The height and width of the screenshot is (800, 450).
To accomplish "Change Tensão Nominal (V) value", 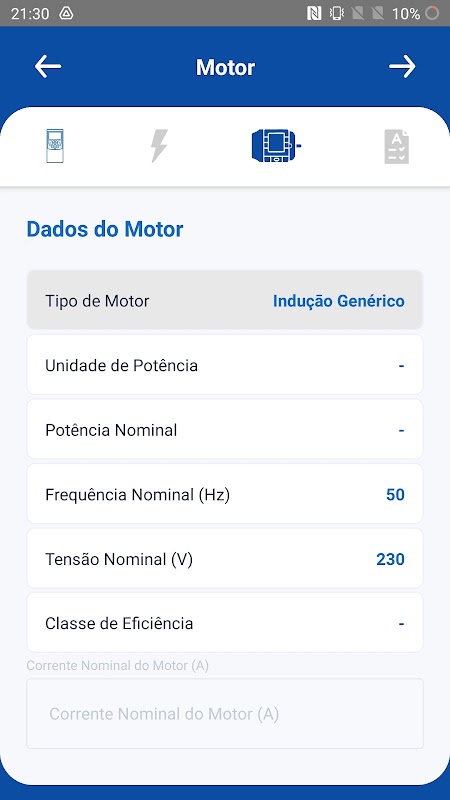I will (225, 559).
